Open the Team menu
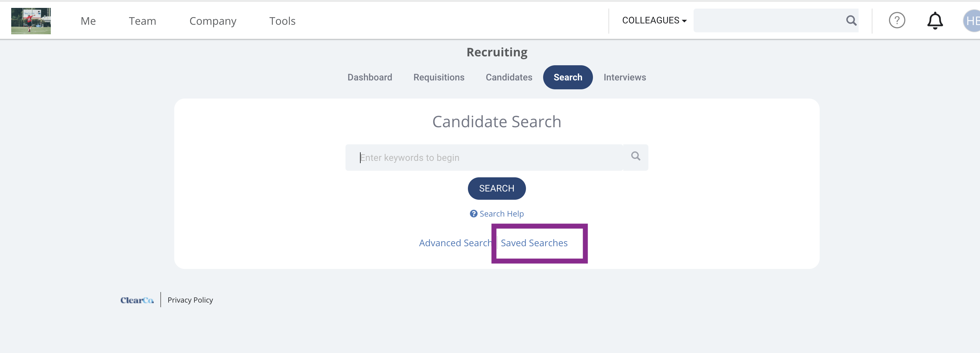Screen dimensions: 980x353 click(x=142, y=21)
